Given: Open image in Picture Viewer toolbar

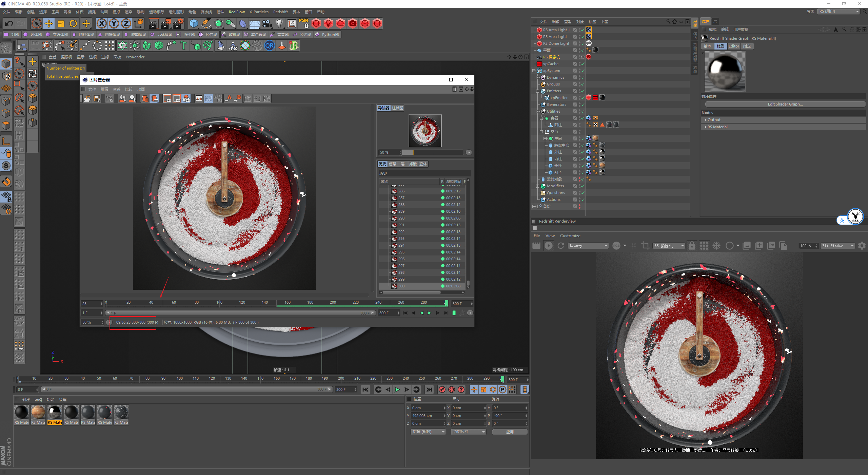Looking at the screenshot, I should click(87, 98).
